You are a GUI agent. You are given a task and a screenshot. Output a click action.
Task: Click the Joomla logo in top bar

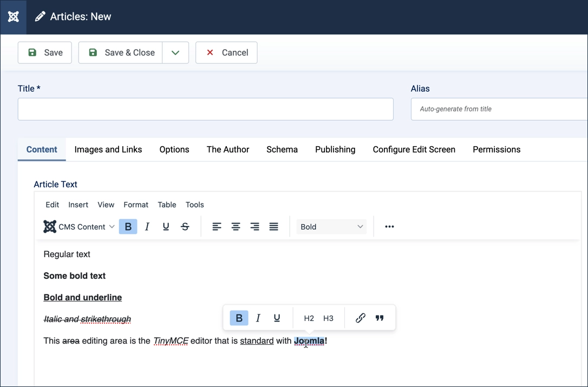tap(13, 16)
